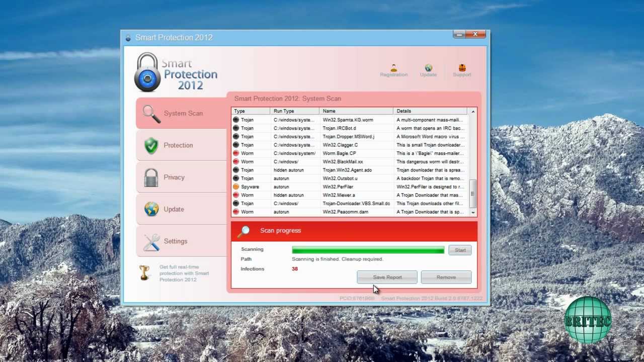Click Get full real-time protection link
The image size is (644, 362).
(184, 273)
